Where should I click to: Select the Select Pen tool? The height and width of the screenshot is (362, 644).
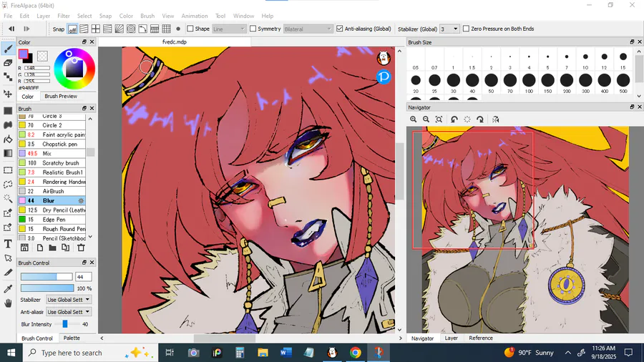(x=8, y=213)
